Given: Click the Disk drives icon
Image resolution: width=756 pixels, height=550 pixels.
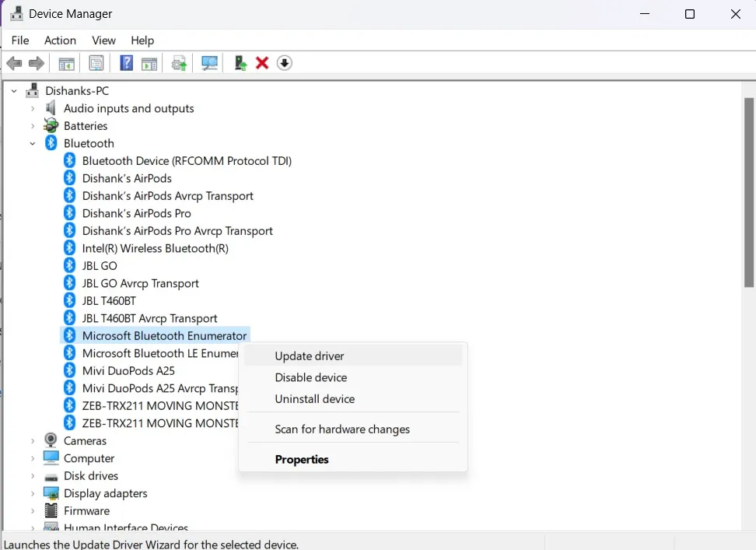Looking at the screenshot, I should [51, 477].
